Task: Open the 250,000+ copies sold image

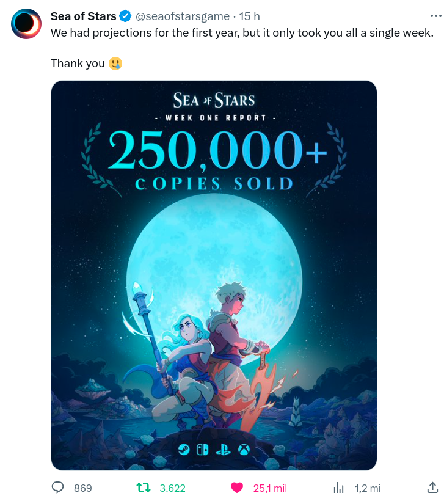Action: [x=214, y=276]
